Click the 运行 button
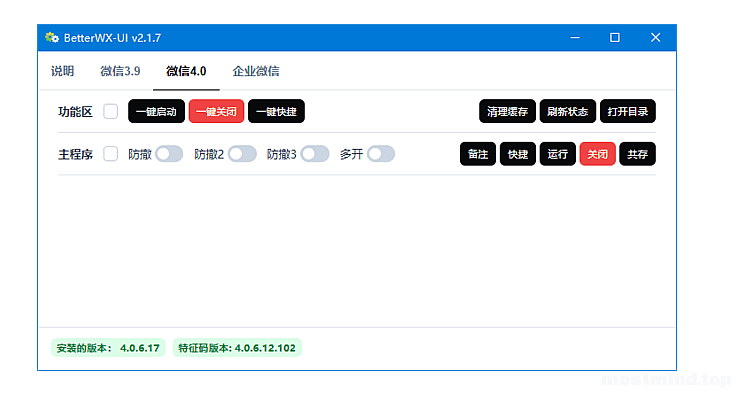736x393 pixels. [558, 154]
